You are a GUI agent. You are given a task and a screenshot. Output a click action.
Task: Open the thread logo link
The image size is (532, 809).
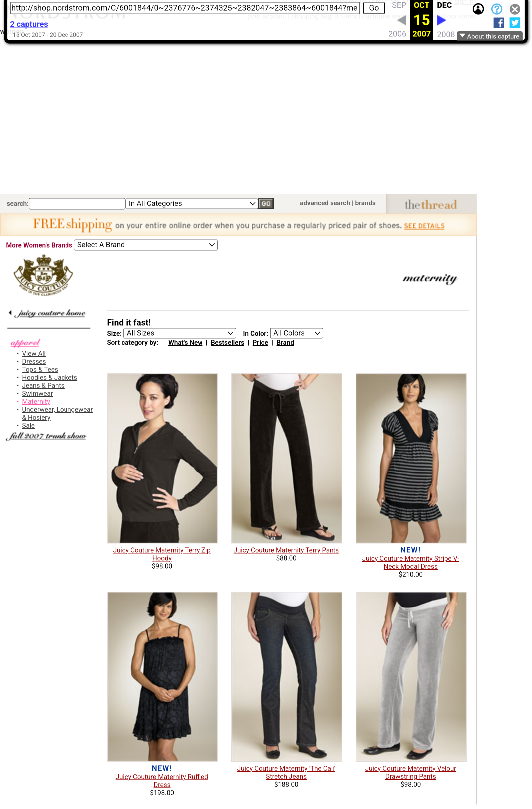click(x=430, y=204)
